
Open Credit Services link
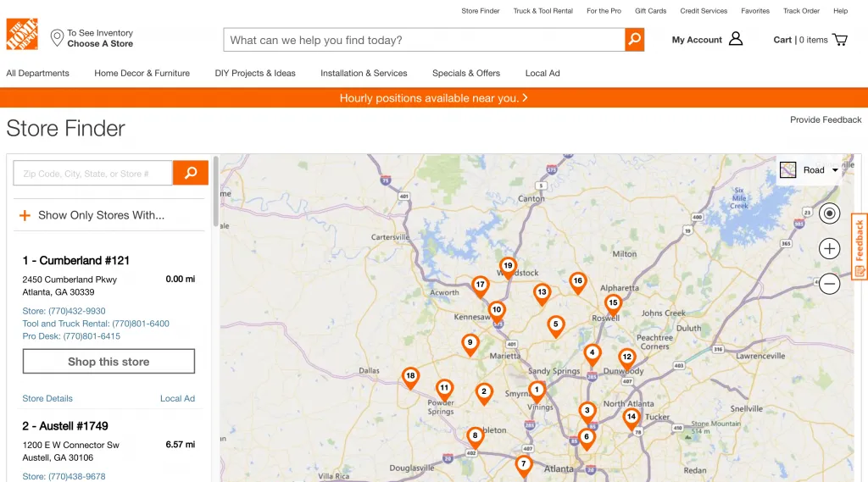pyautogui.click(x=704, y=11)
